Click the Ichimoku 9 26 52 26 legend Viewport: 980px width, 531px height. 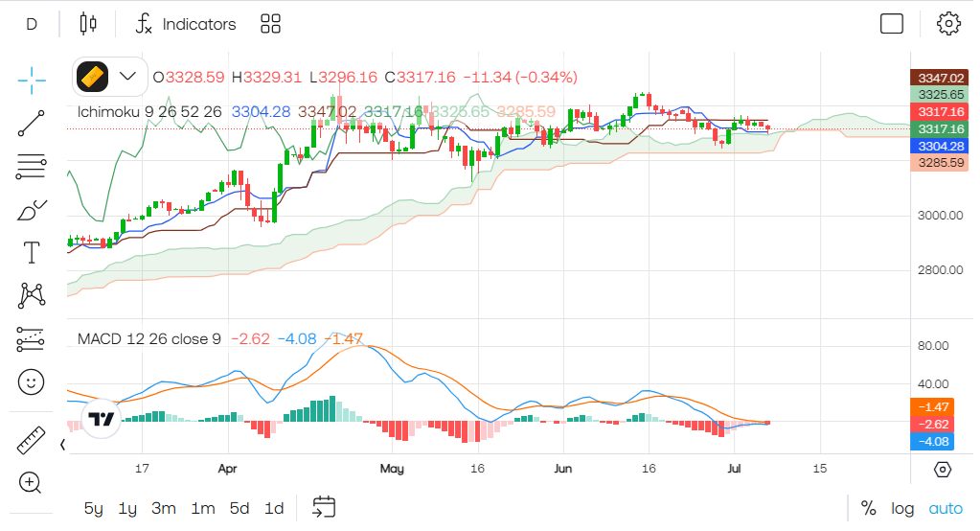(x=149, y=112)
